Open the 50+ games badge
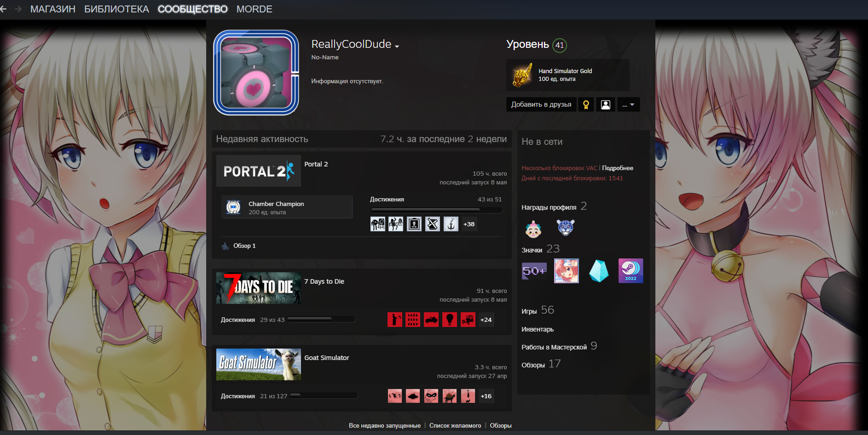 click(534, 271)
